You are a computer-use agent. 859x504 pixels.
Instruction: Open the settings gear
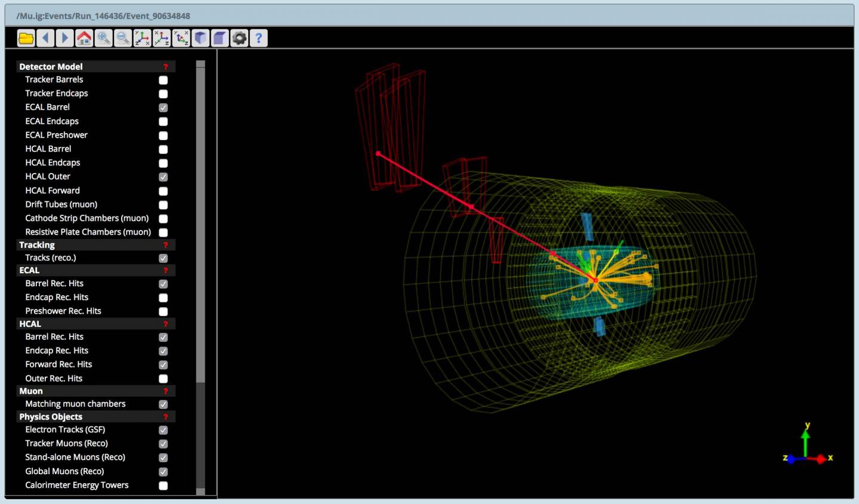pos(239,38)
